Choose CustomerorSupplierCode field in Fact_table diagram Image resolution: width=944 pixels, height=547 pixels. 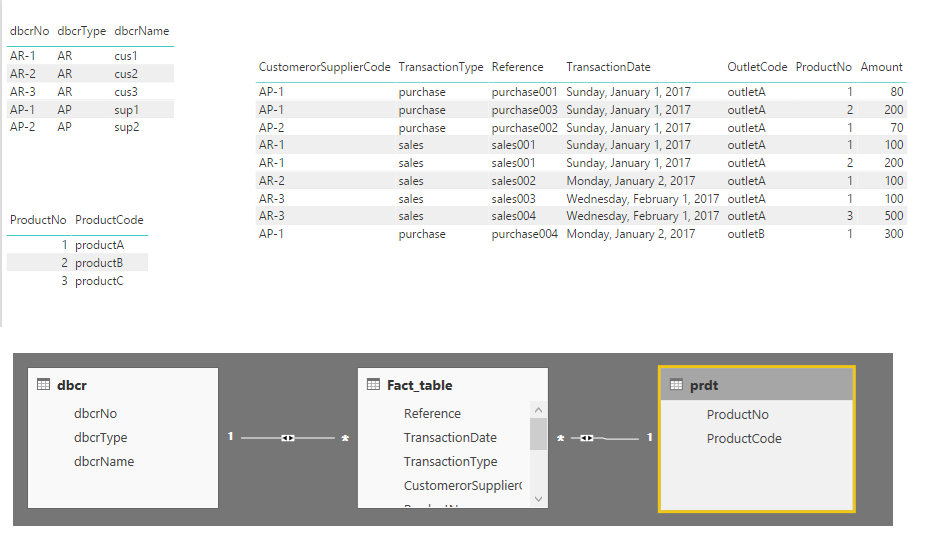click(462, 486)
